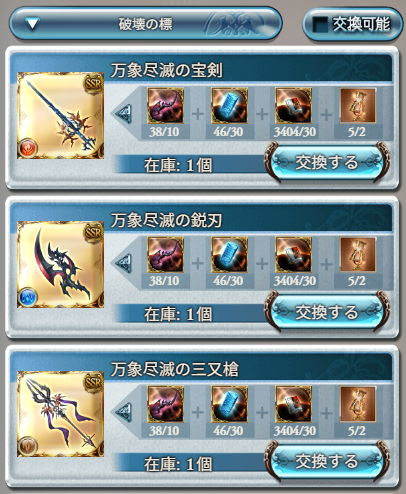Viewport: 406px width, 494px height.
Task: Click 交換する for 万象尽滅の三又槍
Action: (x=327, y=461)
